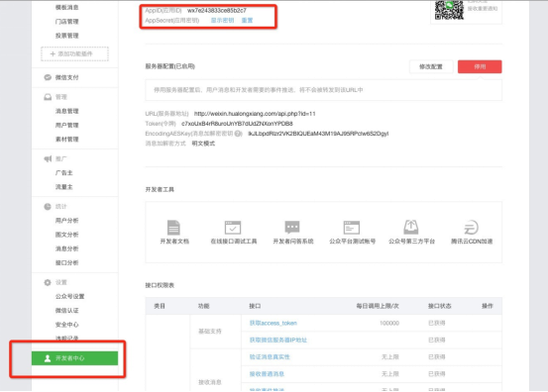The width and height of the screenshot is (548, 392).
Task: Click the AppID value wx7e243833ce85b2c7
Action: 217,11
